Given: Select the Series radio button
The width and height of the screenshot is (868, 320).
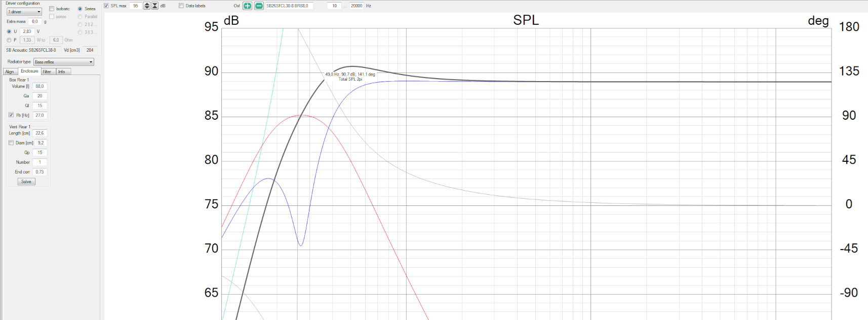Looking at the screenshot, I should 80,9.
